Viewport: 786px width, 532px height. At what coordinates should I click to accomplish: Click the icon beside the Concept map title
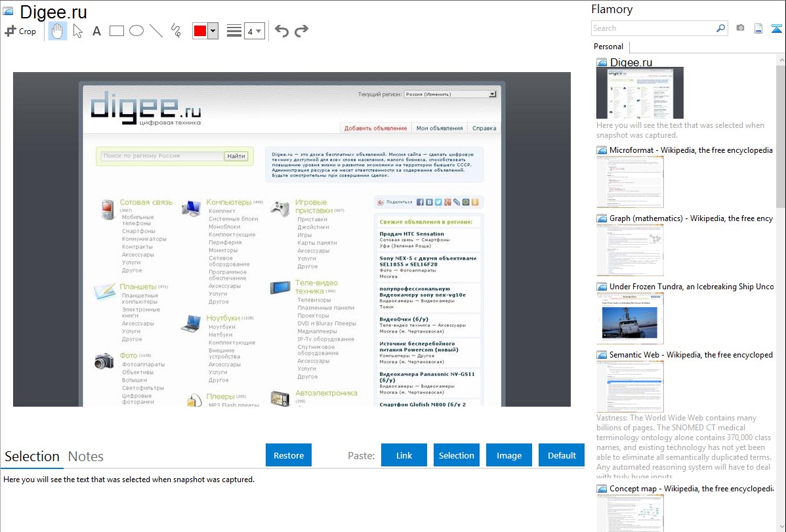602,488
